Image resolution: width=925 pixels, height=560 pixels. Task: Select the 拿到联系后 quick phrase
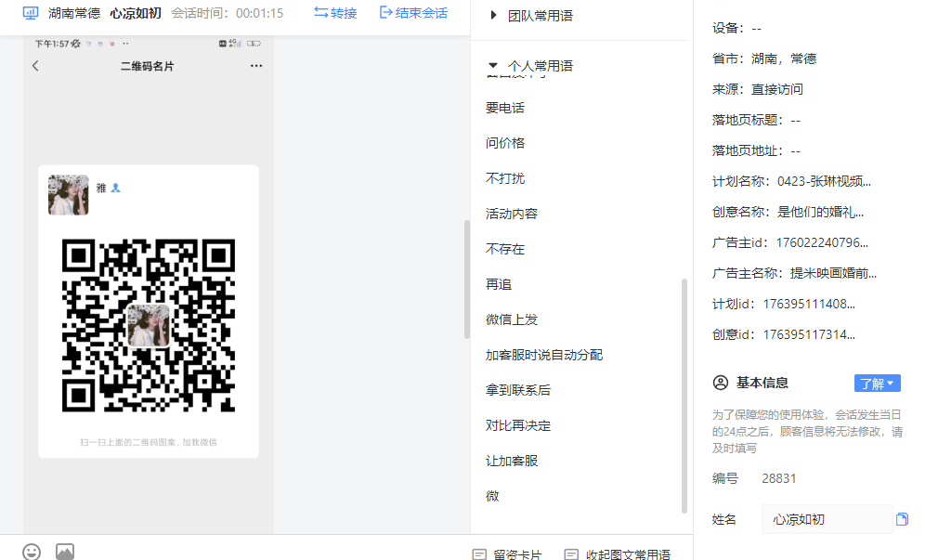tap(518, 391)
